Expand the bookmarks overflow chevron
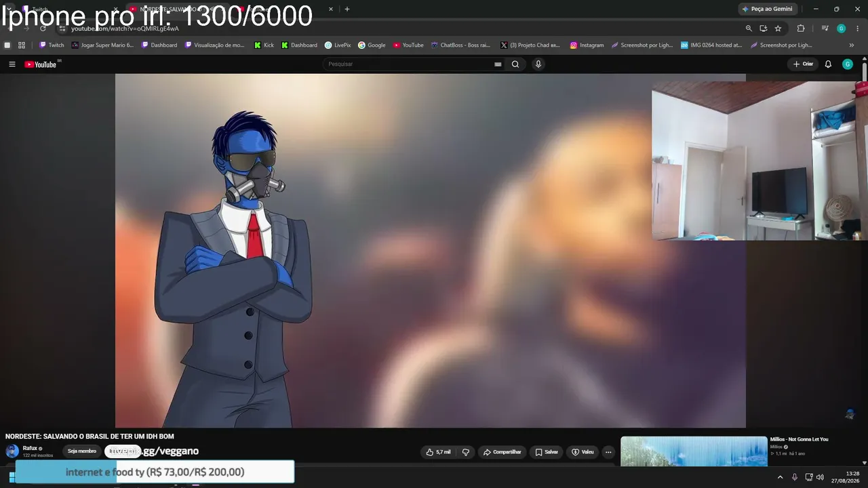This screenshot has height=488, width=868. point(852,45)
